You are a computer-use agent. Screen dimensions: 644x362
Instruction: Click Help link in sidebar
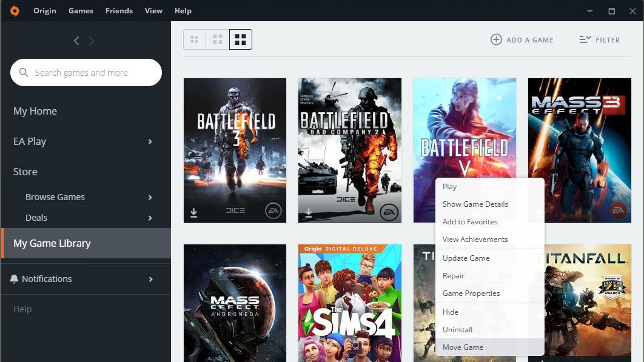(22, 309)
